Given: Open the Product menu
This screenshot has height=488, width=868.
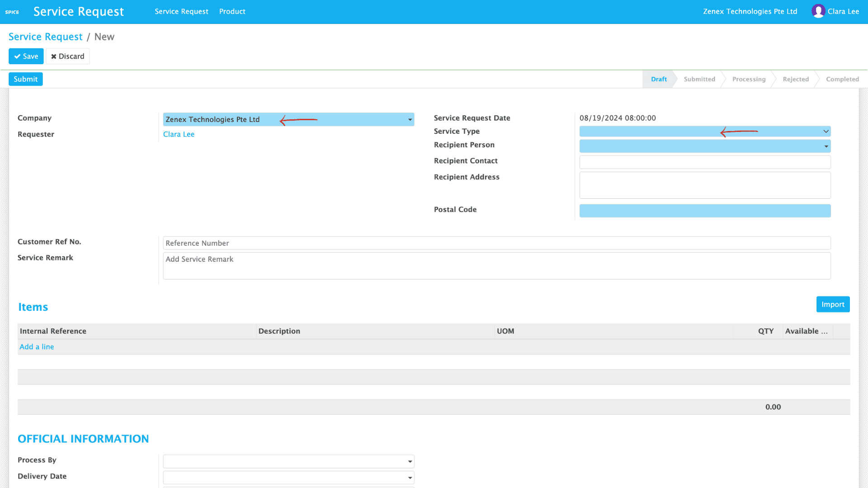Looking at the screenshot, I should pos(232,11).
